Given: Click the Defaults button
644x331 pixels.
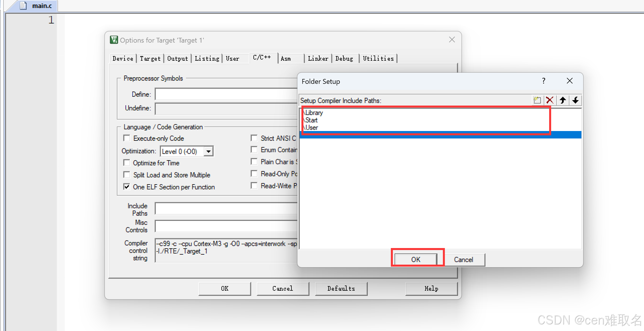Looking at the screenshot, I should coord(341,289).
